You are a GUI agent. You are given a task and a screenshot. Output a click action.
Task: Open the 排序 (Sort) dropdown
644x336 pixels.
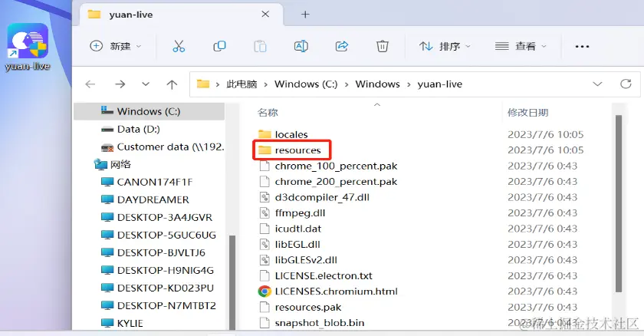click(x=445, y=46)
